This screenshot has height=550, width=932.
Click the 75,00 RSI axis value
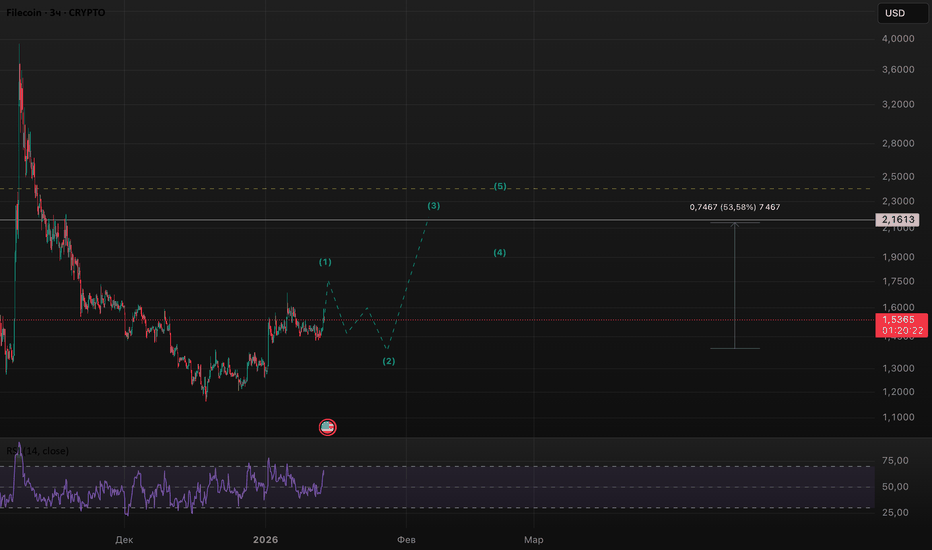point(895,461)
